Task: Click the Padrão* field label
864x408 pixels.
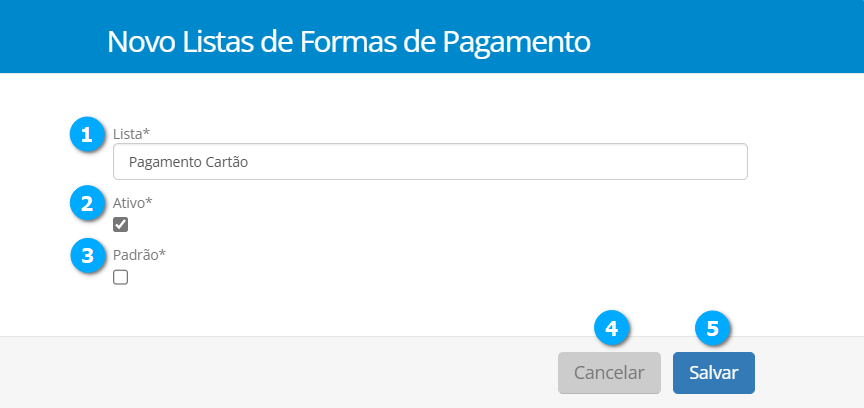Action: pos(139,254)
